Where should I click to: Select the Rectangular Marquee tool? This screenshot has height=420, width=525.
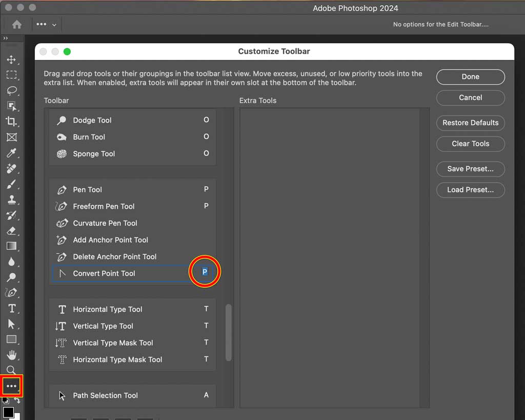11,75
